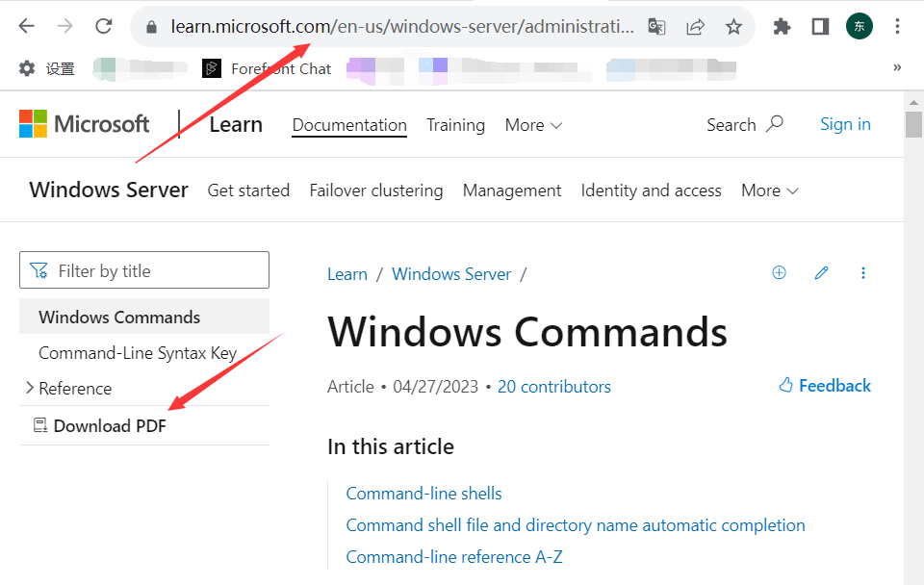Add to collection with plus circle icon
924x585 pixels.
(779, 272)
